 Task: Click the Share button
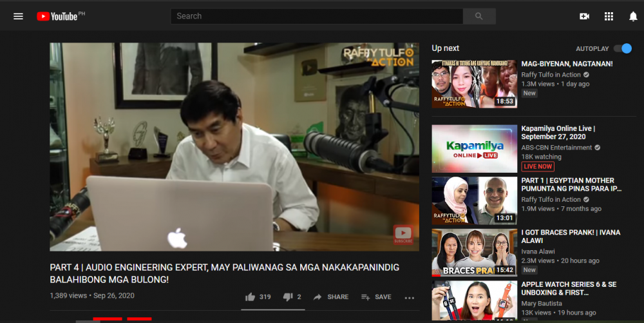[331, 297]
